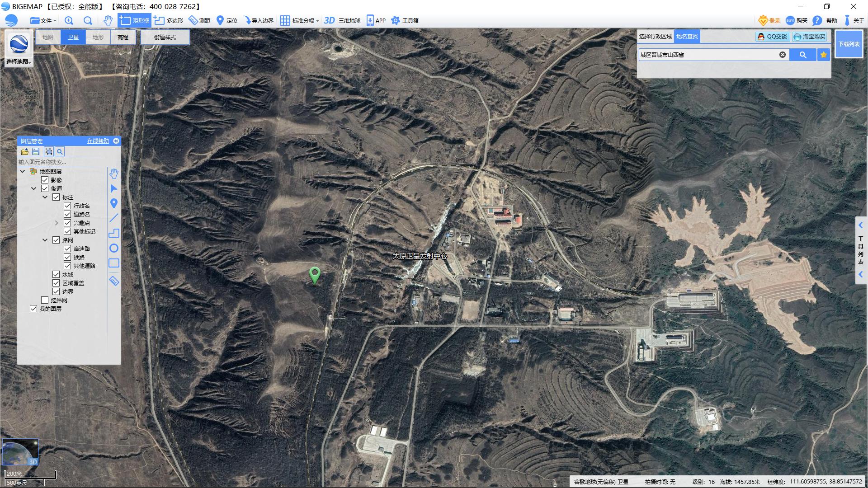This screenshot has width=868, height=488.
Task: Click the 3D 三维地球 globe button
Action: (342, 20)
